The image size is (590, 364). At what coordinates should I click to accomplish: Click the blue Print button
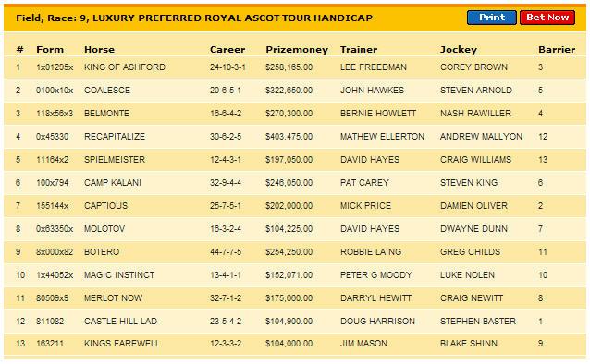click(x=491, y=18)
